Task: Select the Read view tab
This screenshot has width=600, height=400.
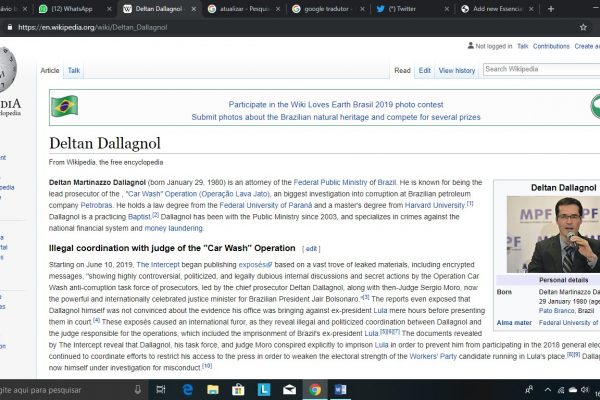Action: pyautogui.click(x=402, y=70)
